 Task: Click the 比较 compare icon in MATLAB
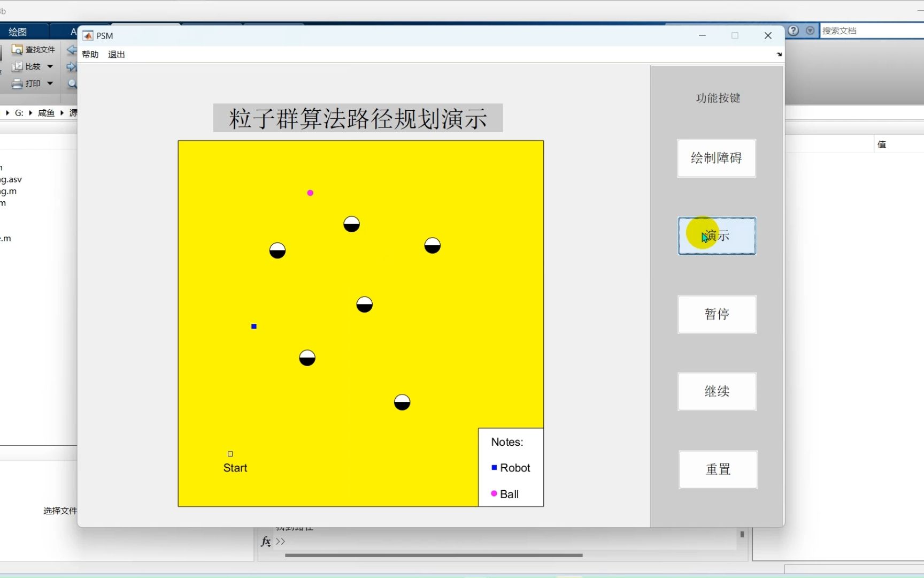17,66
